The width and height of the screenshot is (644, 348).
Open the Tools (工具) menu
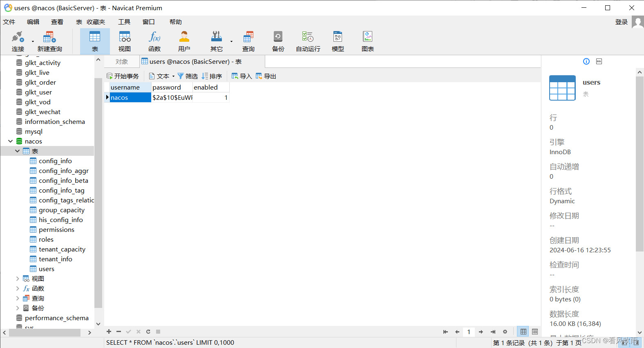[x=124, y=22]
